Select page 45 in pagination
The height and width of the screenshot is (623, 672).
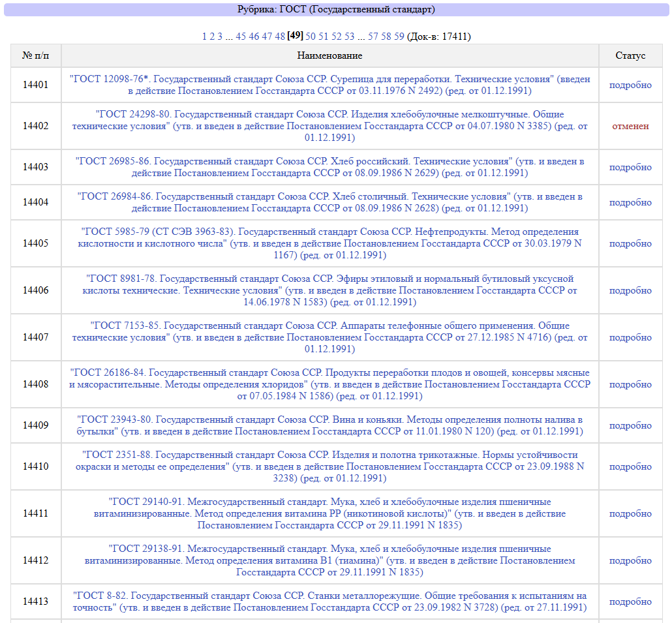click(x=241, y=37)
